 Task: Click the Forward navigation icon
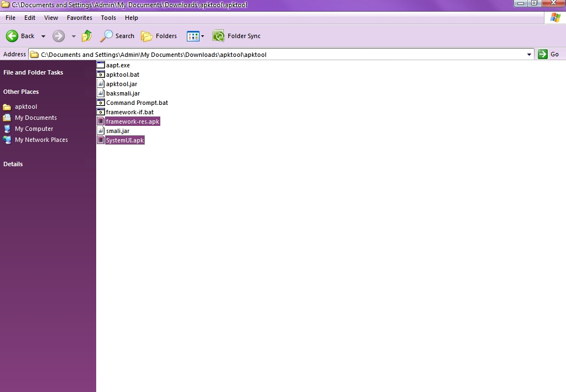pyautogui.click(x=58, y=36)
